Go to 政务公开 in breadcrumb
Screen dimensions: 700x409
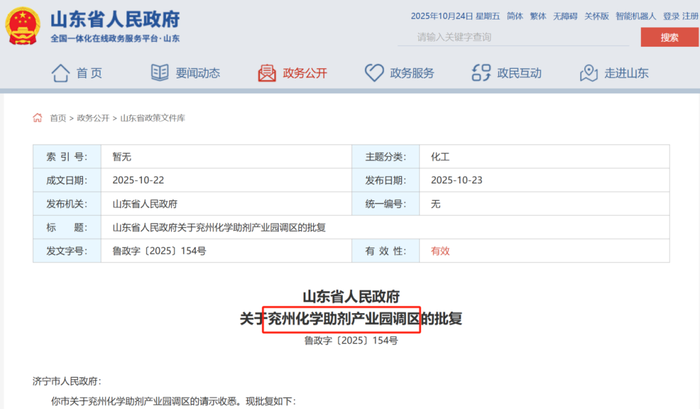click(93, 118)
